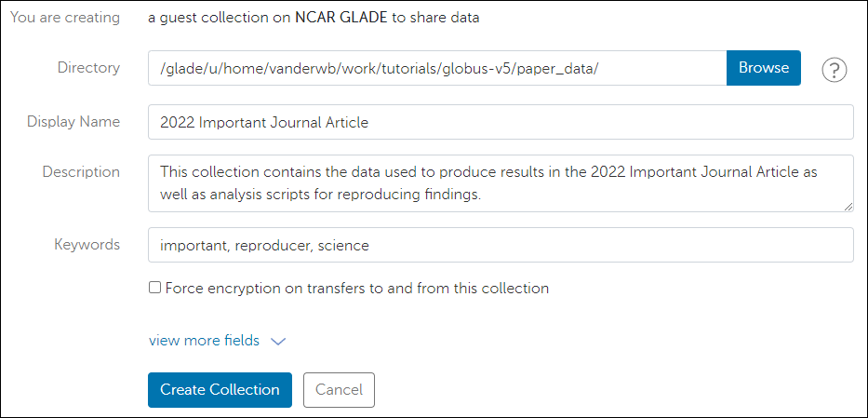868x418 pixels.
Task: Click the 'Display Name' field label
Action: 73,122
